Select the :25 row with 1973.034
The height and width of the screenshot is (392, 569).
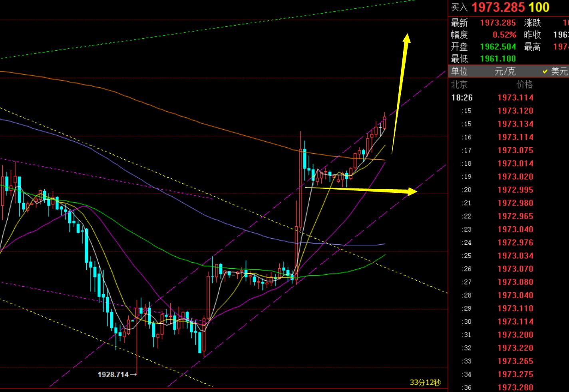(509, 256)
